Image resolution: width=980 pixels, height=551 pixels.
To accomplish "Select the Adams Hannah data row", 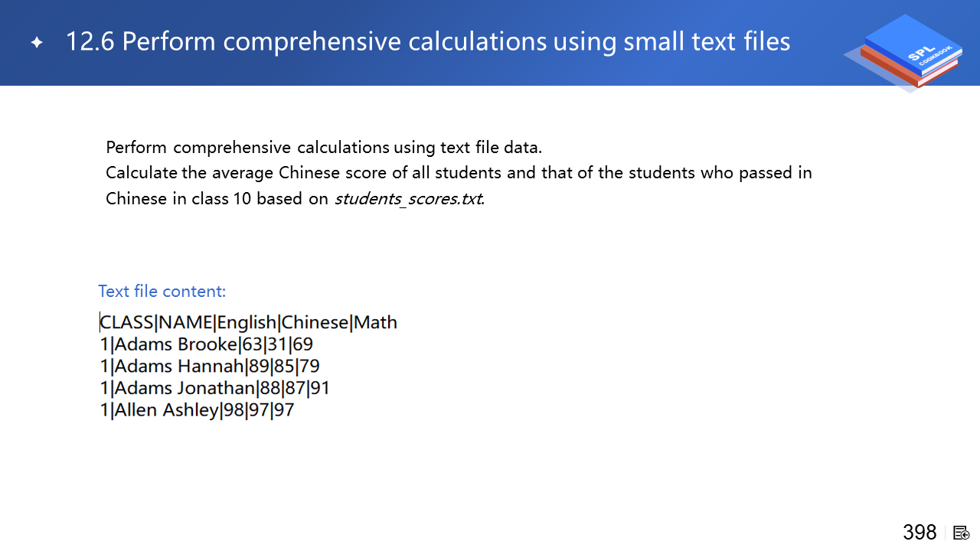I will pyautogui.click(x=210, y=367).
